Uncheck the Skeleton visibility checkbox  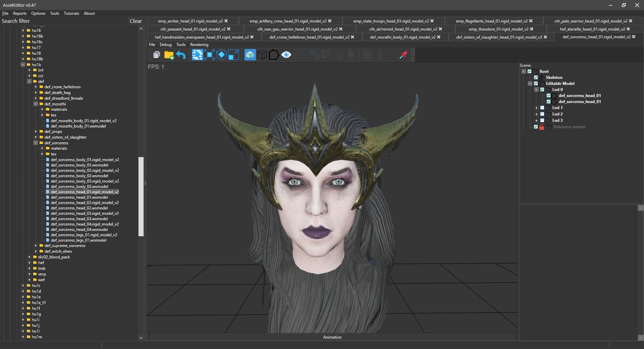[536, 78]
